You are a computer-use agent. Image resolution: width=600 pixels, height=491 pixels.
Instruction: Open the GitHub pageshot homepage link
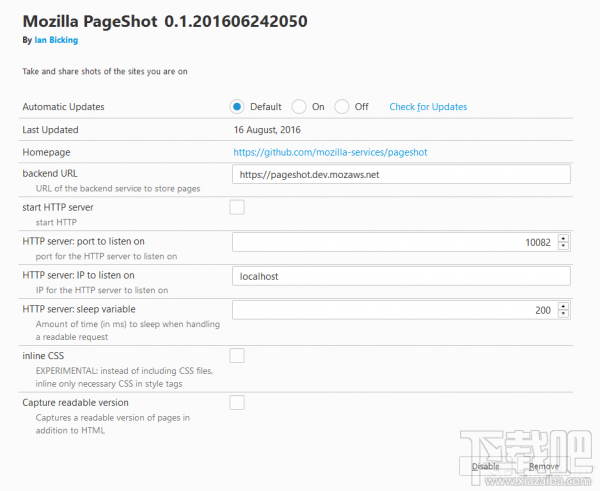(330, 152)
